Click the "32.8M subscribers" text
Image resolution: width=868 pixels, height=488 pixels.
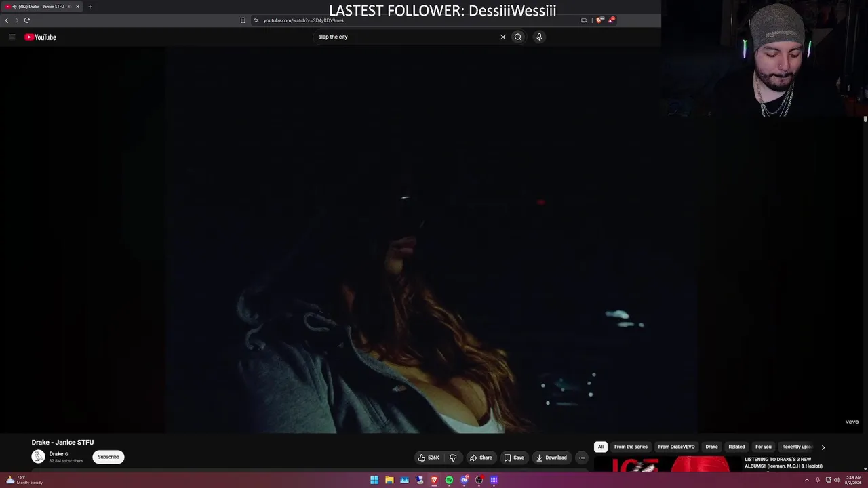coord(66,461)
